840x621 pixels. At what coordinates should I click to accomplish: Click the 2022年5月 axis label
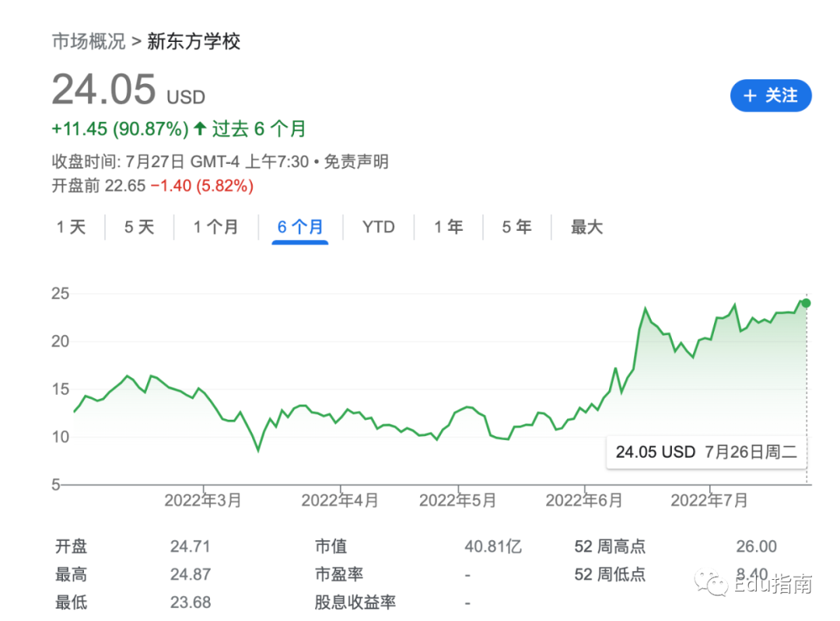(x=457, y=501)
